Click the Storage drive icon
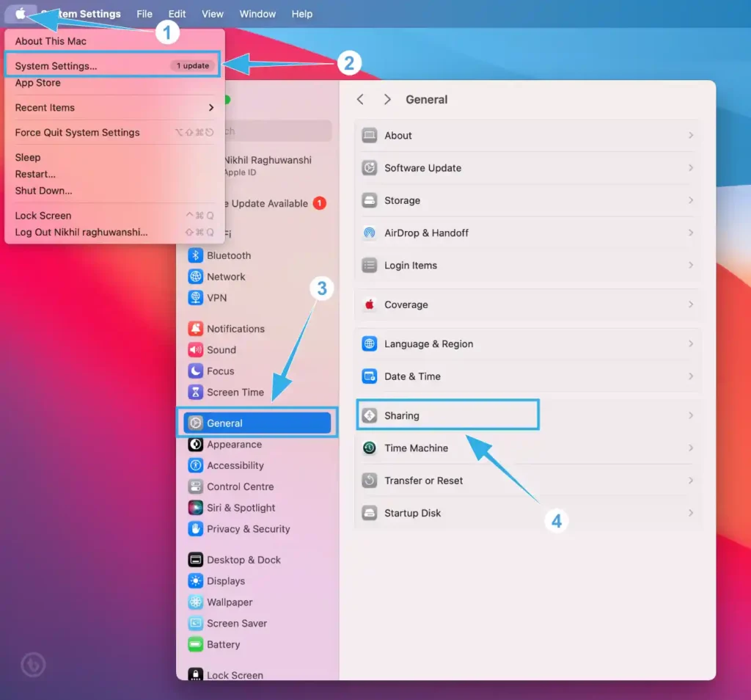 coord(370,200)
